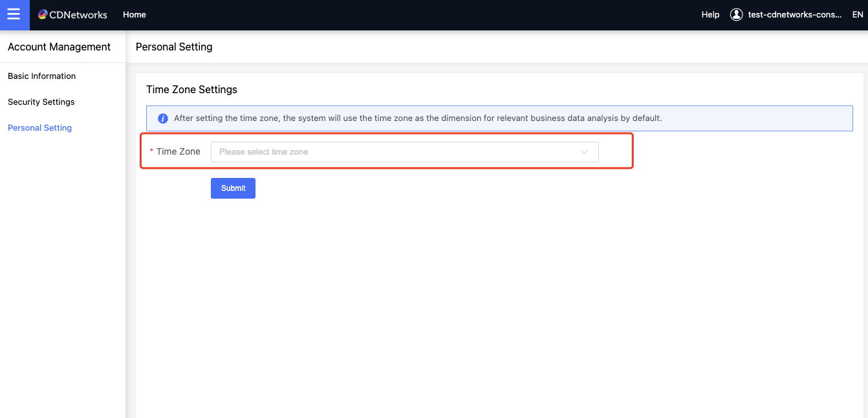Expand the EN language selector

pyautogui.click(x=858, y=14)
